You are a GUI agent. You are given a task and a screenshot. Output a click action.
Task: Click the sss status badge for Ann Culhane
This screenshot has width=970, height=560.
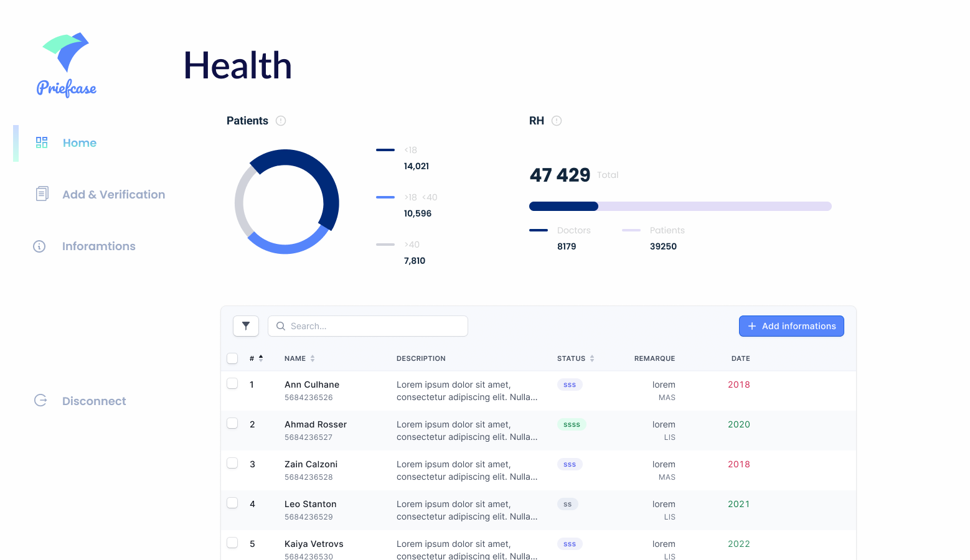click(570, 385)
